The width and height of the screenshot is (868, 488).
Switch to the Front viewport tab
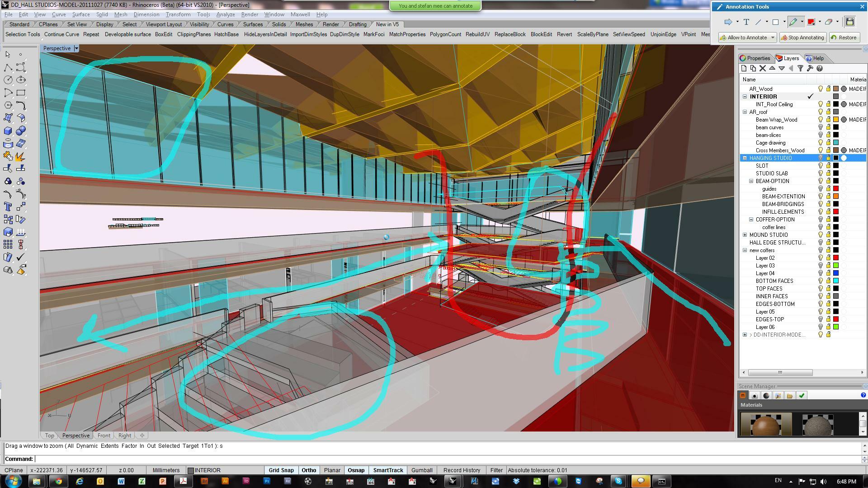104,436
